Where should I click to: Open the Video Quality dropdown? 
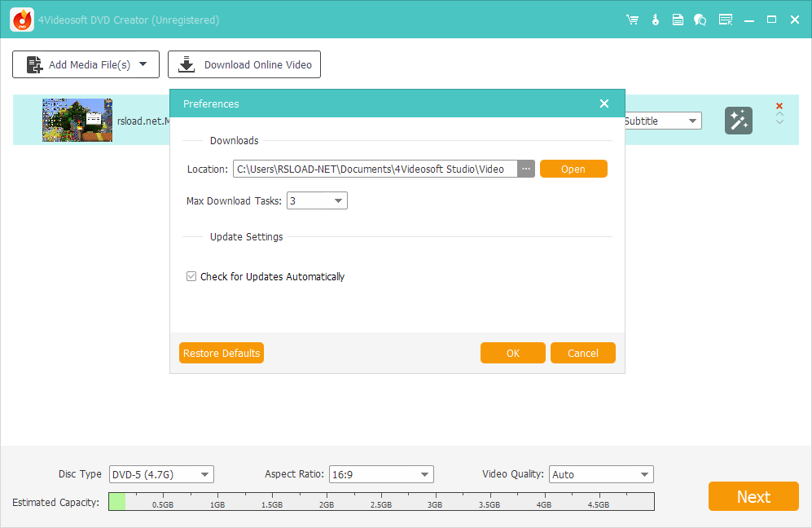tap(601, 474)
